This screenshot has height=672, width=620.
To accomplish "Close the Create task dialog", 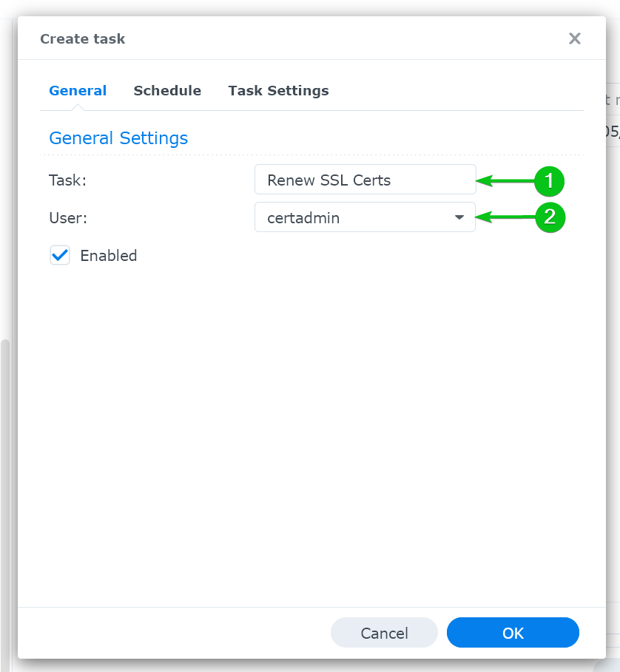I will (575, 38).
